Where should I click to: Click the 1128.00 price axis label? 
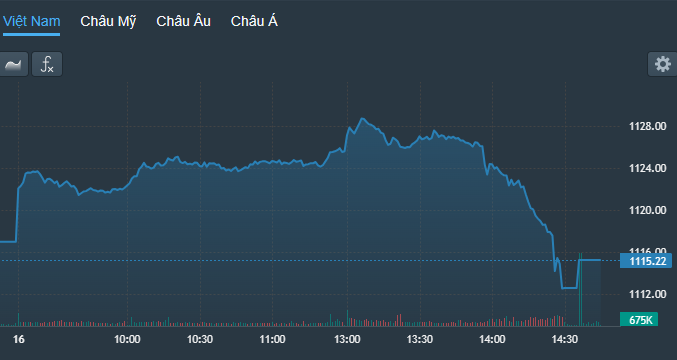pyautogui.click(x=648, y=126)
